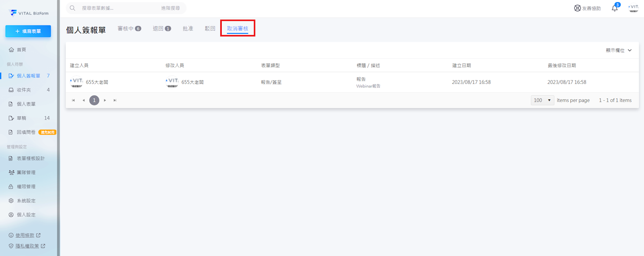Screen dimensions: 644x256
Task: Open the items per page dropdown
Action: click(x=542, y=100)
